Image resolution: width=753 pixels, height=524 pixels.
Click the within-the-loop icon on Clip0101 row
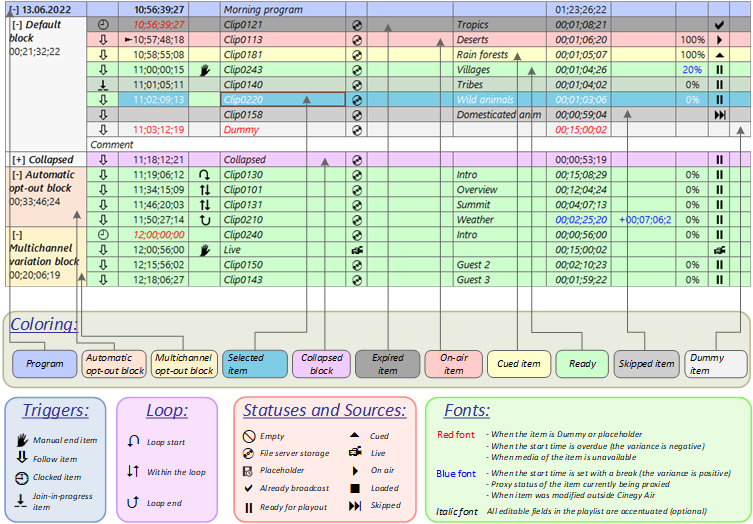(x=204, y=190)
